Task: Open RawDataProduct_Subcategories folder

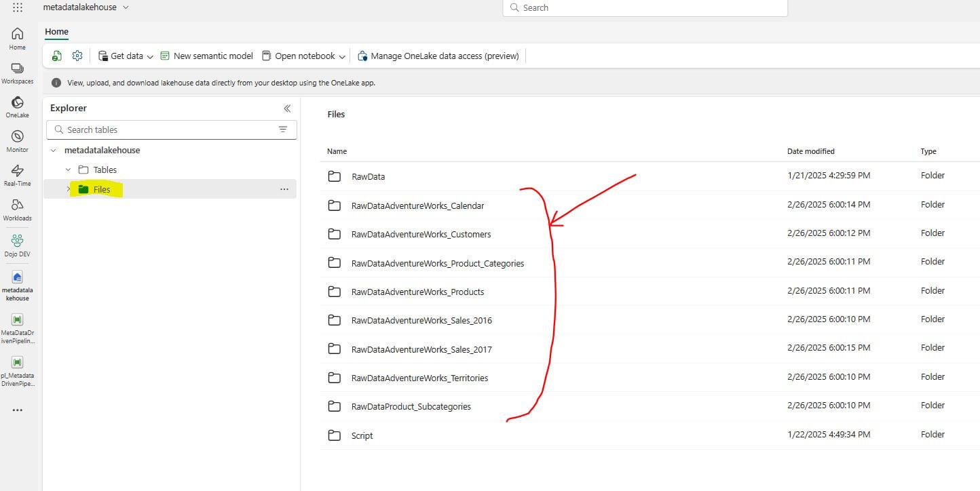Action: coord(411,406)
